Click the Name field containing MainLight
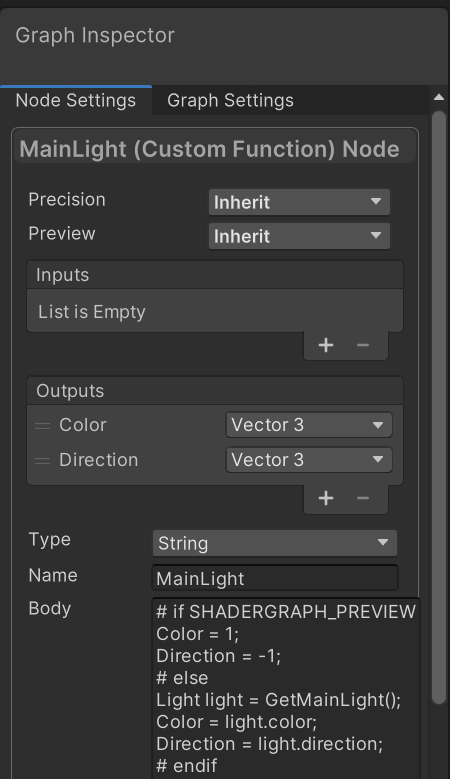Image resolution: width=450 pixels, height=779 pixels. pos(275,578)
